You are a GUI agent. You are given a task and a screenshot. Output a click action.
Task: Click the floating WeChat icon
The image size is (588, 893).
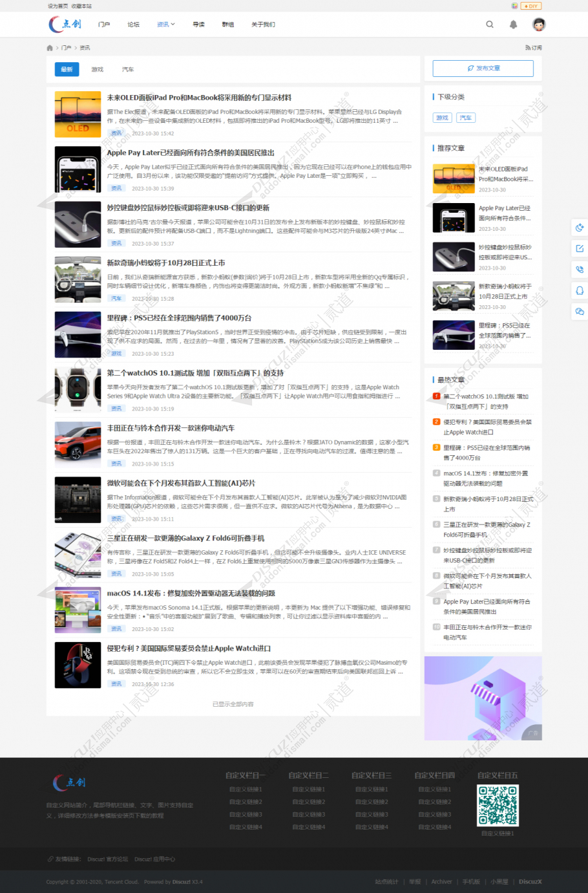coord(580,312)
